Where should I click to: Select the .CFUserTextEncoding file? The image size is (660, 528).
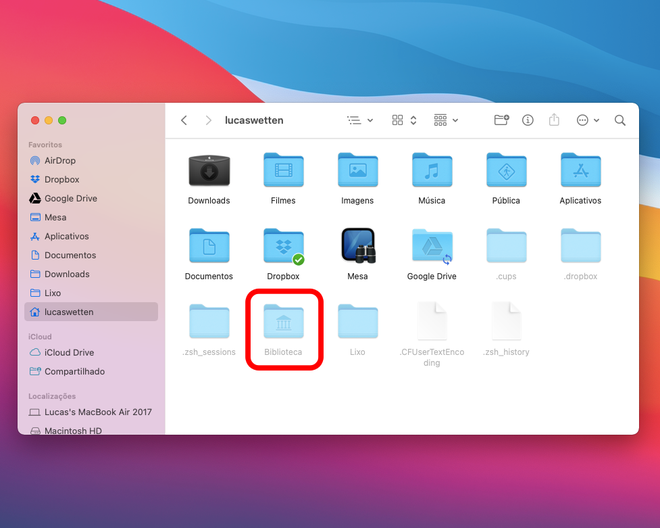(x=432, y=321)
